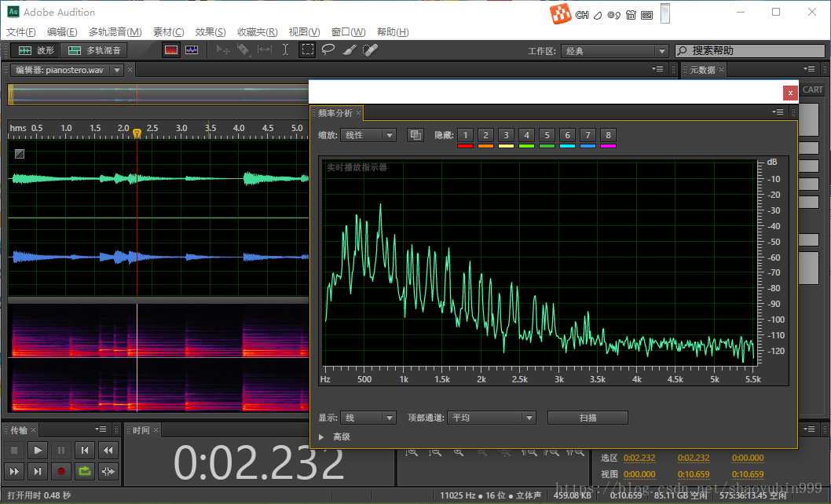Click the go-to-next transport button

pyautogui.click(x=38, y=471)
